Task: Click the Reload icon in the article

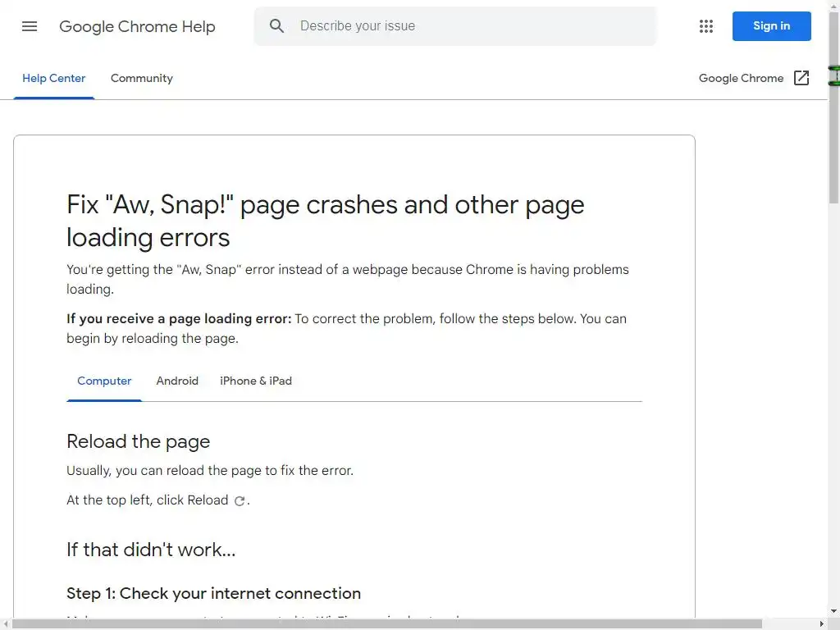Action: [240, 500]
